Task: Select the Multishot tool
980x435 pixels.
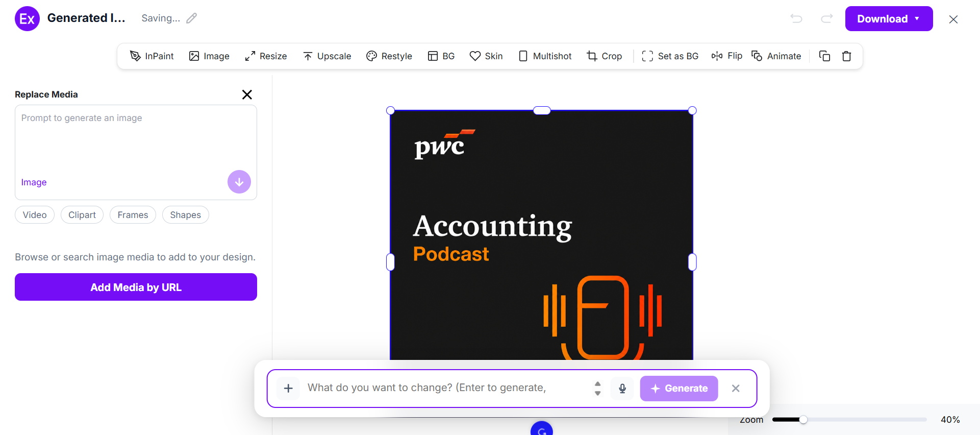Action: (545, 56)
